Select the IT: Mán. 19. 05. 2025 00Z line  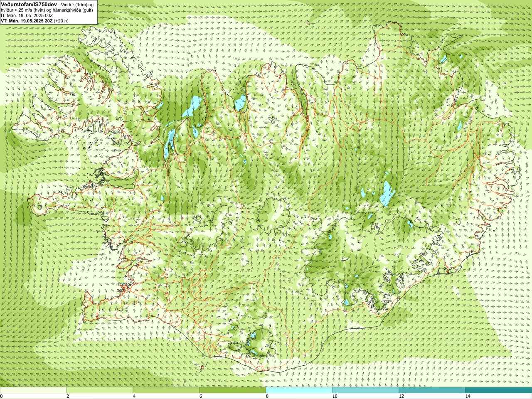click(x=27, y=15)
